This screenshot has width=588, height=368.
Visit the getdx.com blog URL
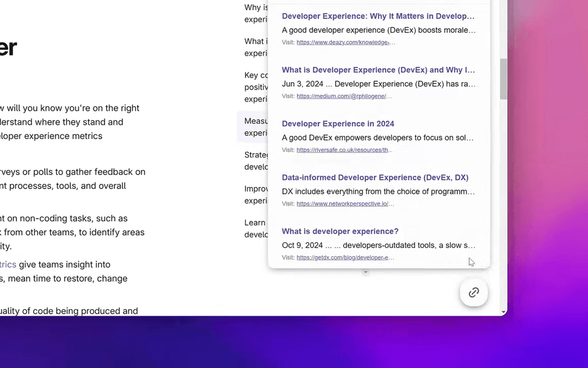click(x=345, y=257)
